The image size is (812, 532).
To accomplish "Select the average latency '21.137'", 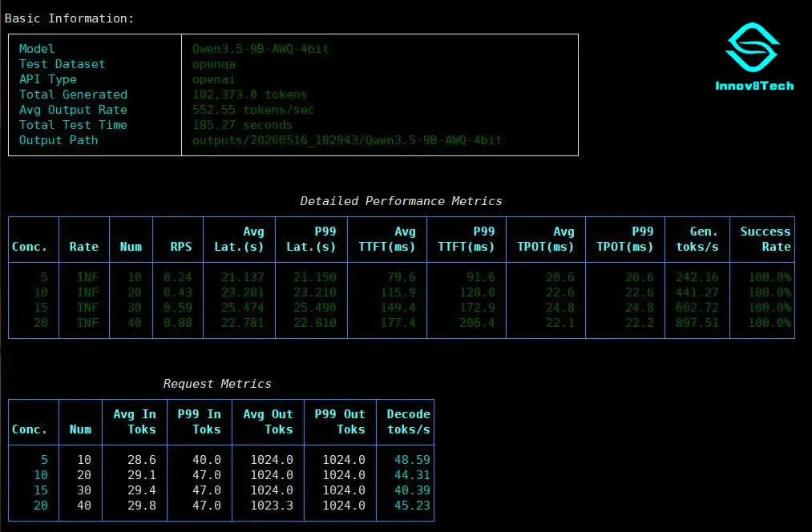I will [242, 277].
